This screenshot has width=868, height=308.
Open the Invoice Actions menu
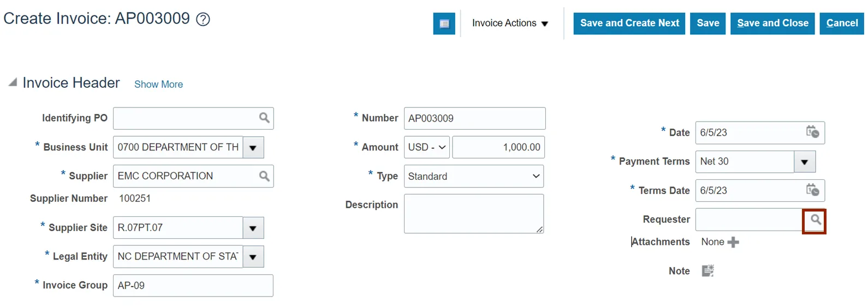pyautogui.click(x=510, y=23)
